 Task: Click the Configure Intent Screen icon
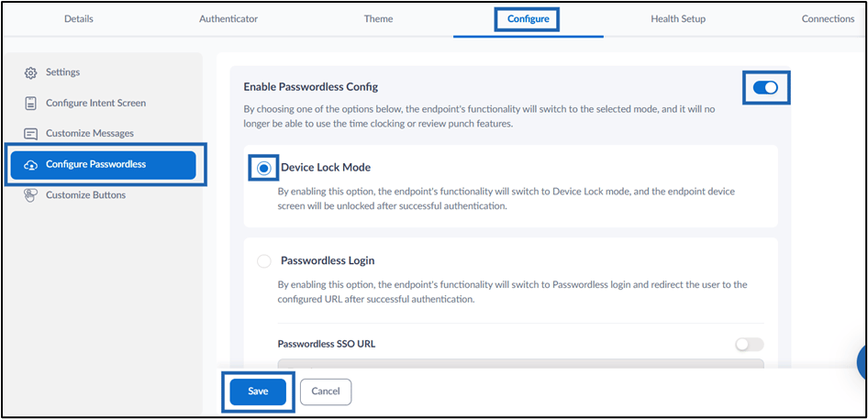tap(31, 104)
